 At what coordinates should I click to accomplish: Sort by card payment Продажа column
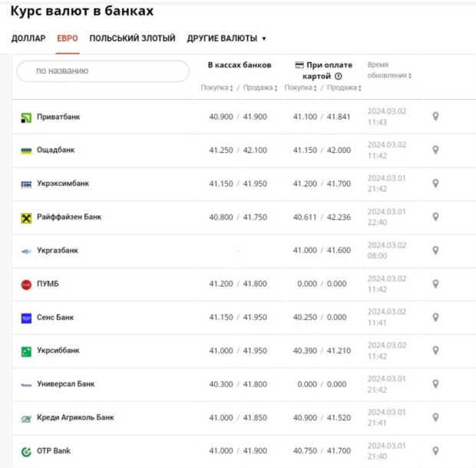344,88
